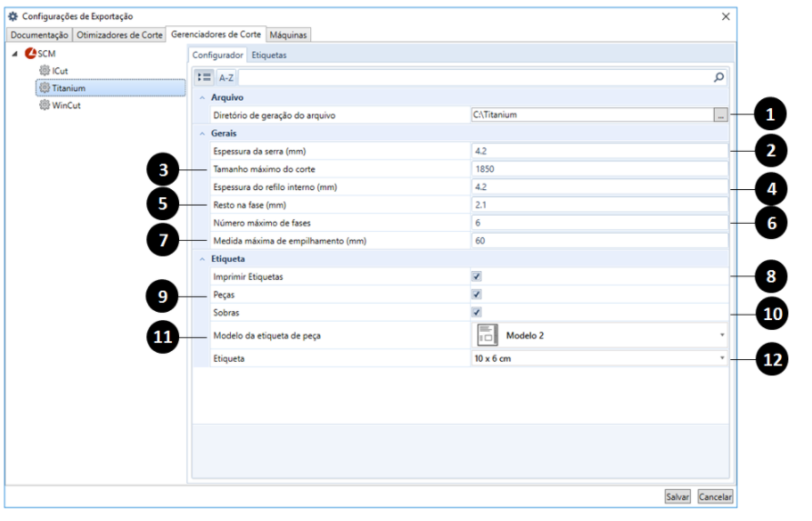
Task: Select the Gerenciadores de Corte tab
Action: pyautogui.click(x=216, y=35)
